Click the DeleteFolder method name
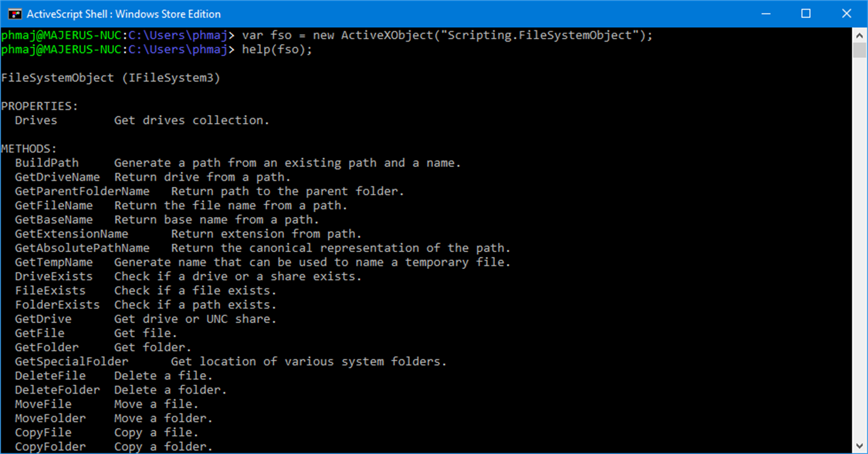This screenshot has width=868, height=454. [57, 390]
